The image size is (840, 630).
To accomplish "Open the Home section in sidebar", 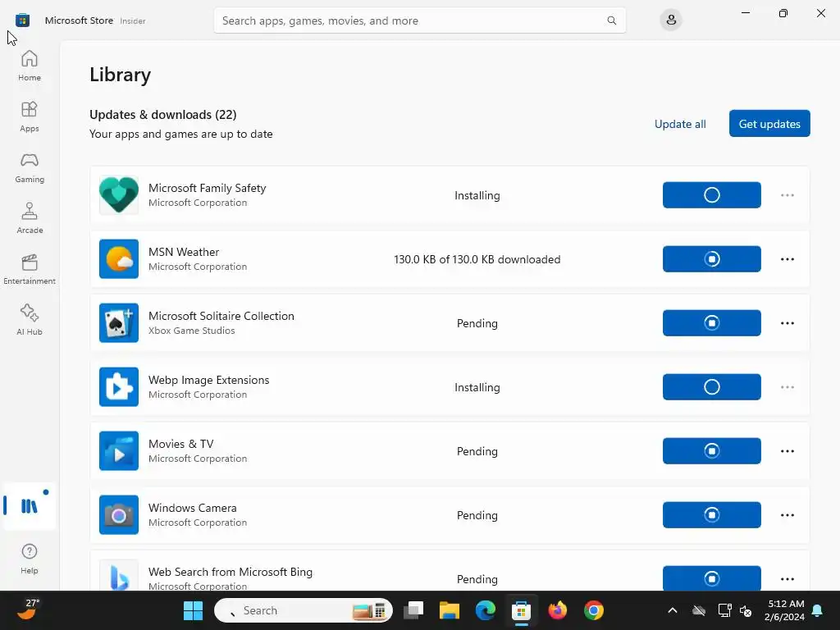I will 30,66.
